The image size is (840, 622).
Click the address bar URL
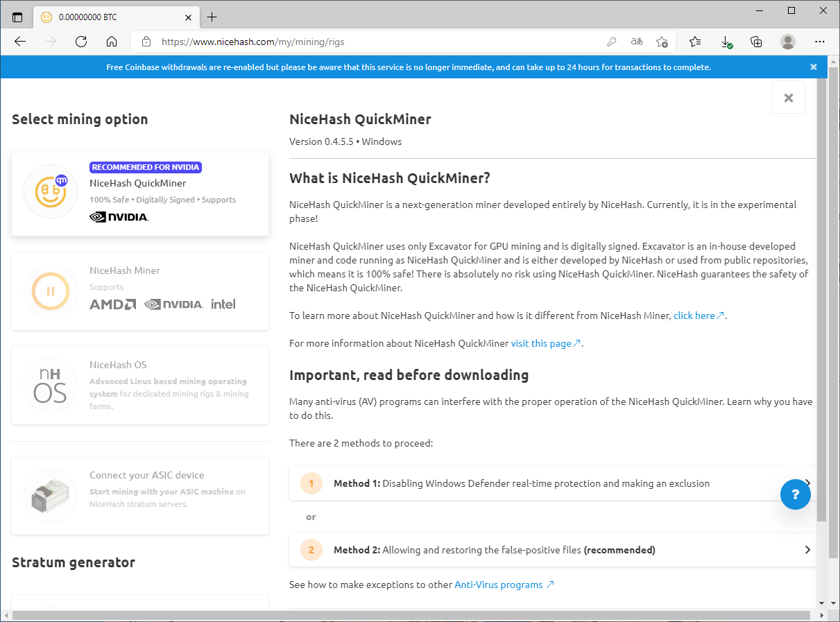tap(253, 42)
